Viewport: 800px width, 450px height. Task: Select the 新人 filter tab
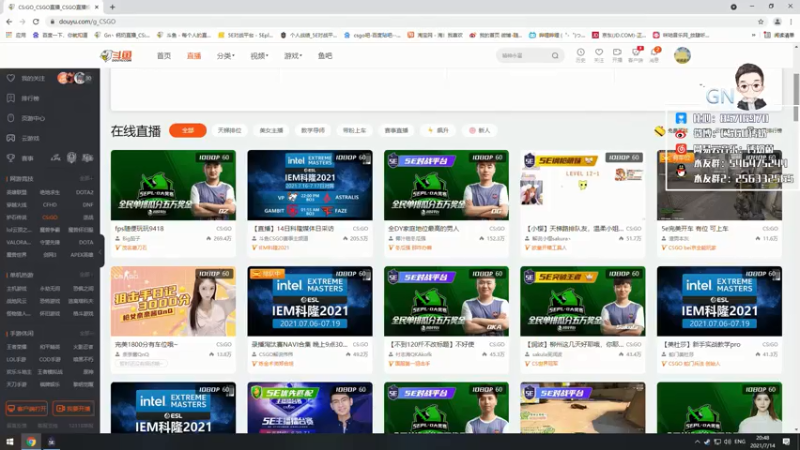pos(480,131)
